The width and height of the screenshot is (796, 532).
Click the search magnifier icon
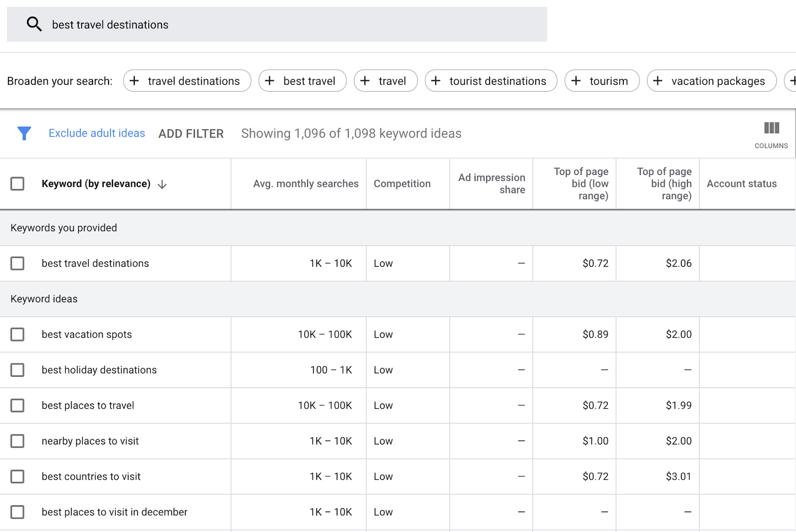pyautogui.click(x=34, y=23)
